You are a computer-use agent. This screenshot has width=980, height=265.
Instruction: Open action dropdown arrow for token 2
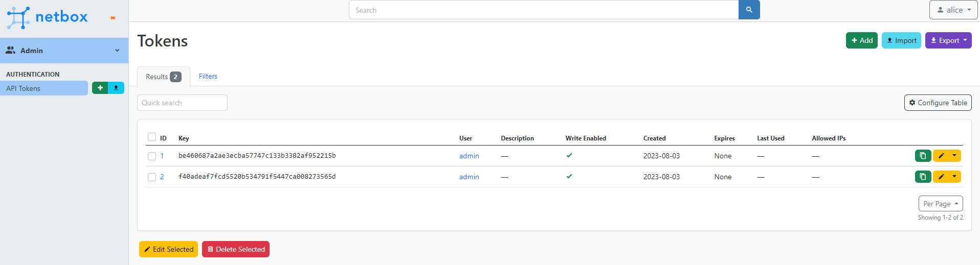tap(954, 177)
